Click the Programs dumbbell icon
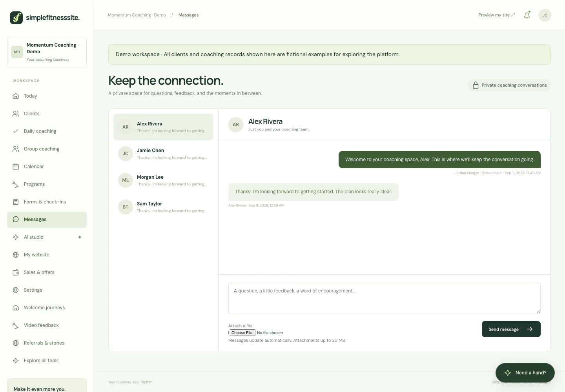 coord(16,184)
